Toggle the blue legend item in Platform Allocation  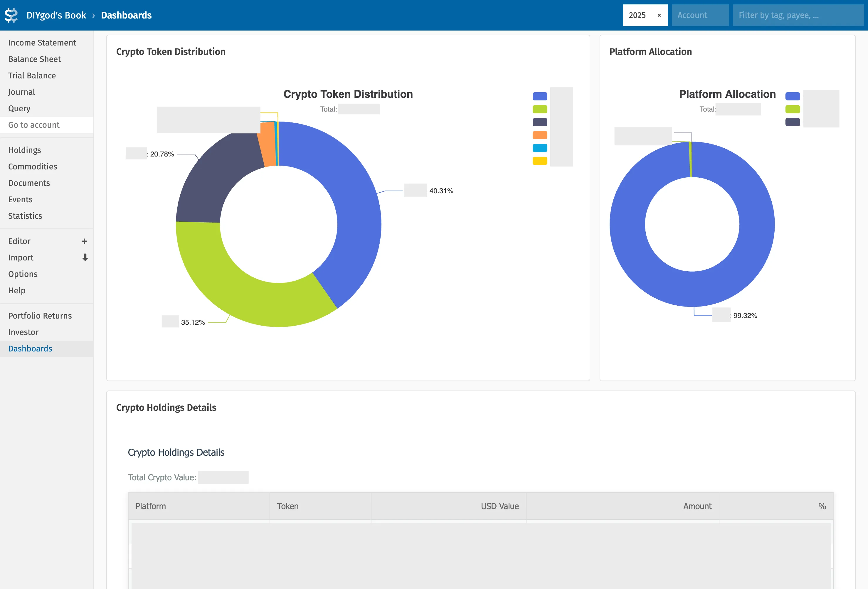792,96
